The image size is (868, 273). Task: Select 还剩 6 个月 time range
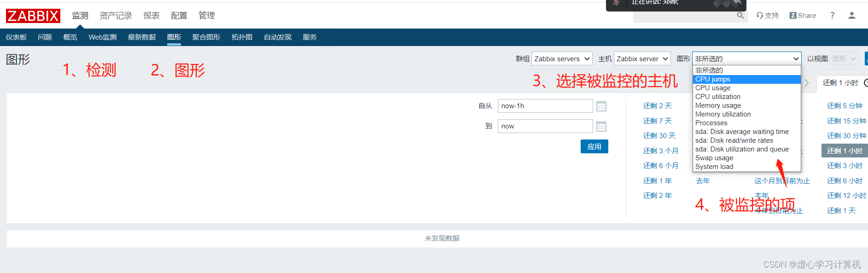coord(661,166)
